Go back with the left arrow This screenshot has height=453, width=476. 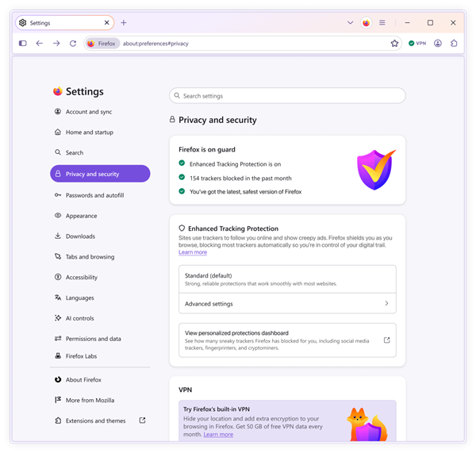click(x=40, y=44)
